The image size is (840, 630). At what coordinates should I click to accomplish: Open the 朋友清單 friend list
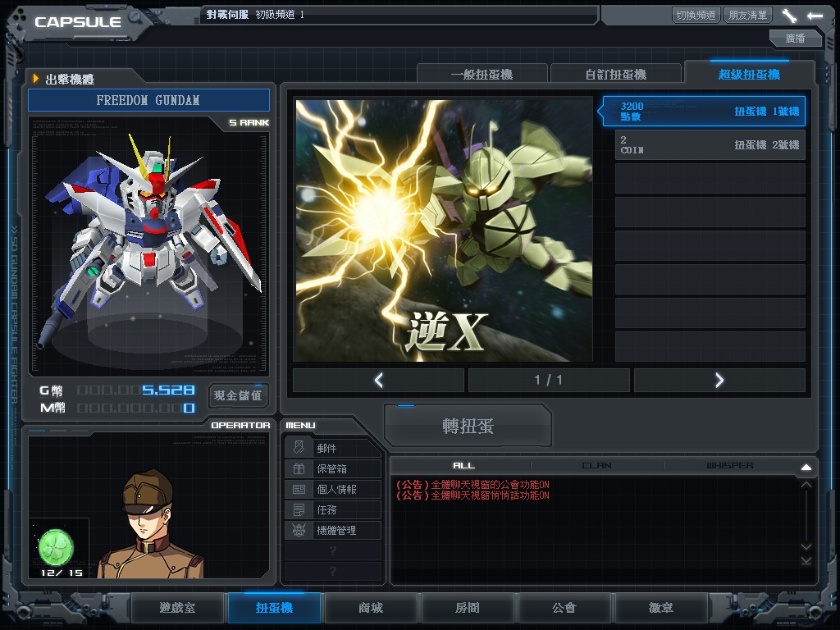748,15
